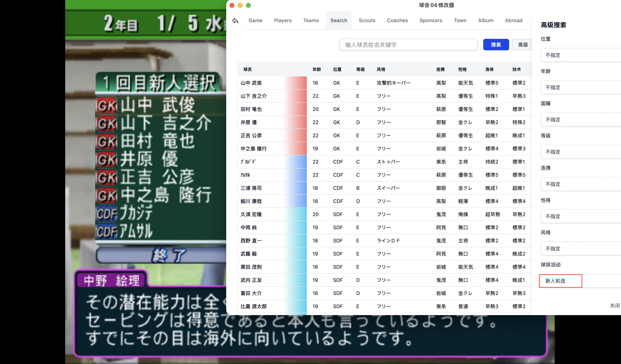Open the Coaches tab
The image size is (621, 364).
click(x=397, y=21)
